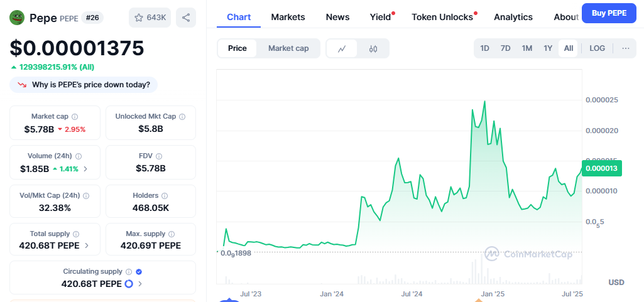Click the 468.05K holders value
Screen dimensions: 644x302
click(151, 208)
